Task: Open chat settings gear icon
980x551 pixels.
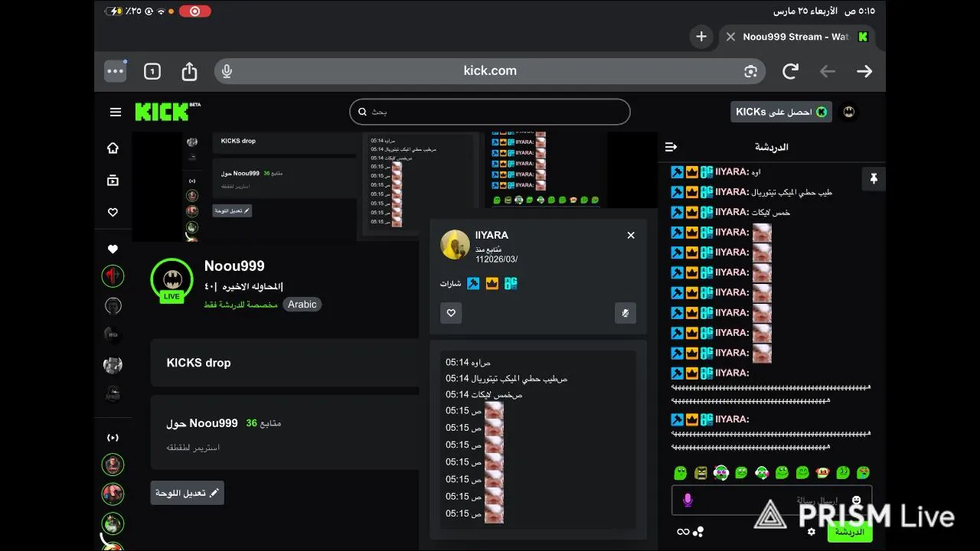Action: pos(812,532)
